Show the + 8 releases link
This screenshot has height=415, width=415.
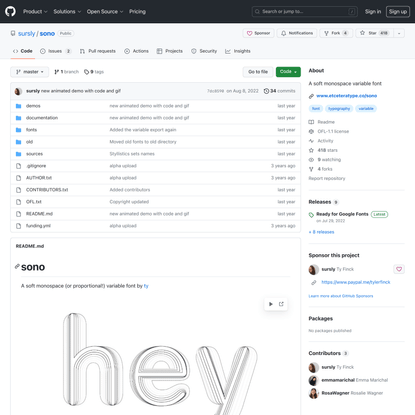(321, 232)
